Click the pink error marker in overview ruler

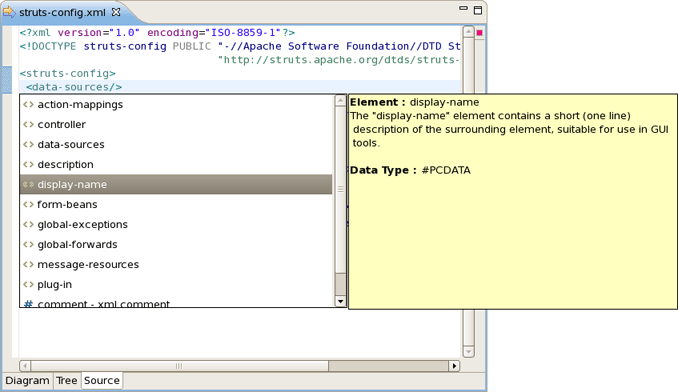[480, 32]
